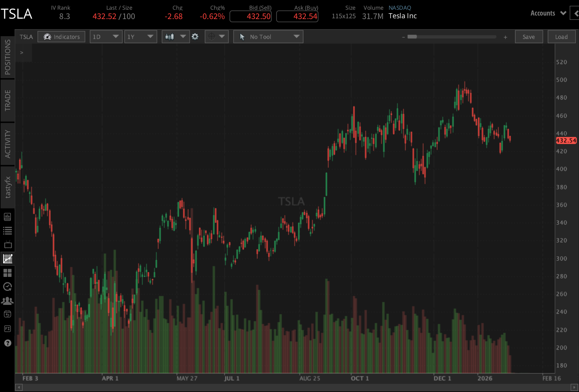Open the news feed sidebar icon

click(7, 217)
